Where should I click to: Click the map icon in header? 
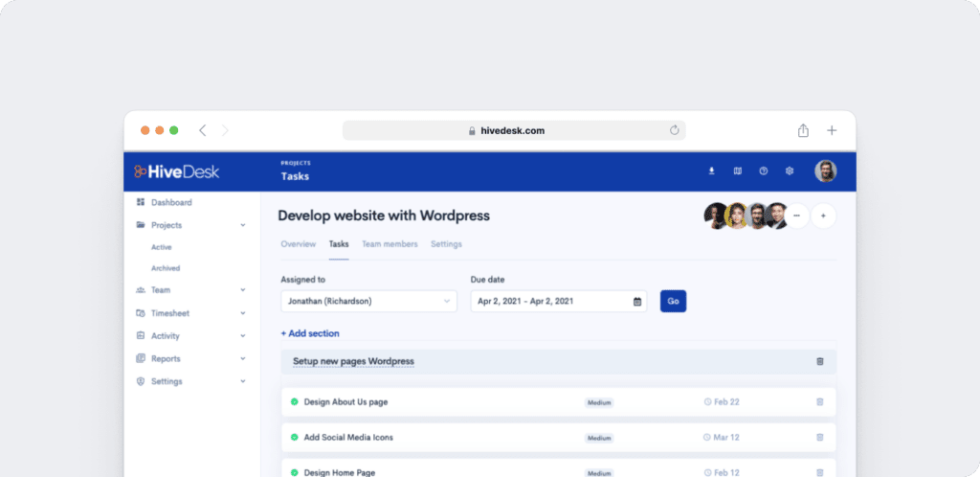(738, 171)
